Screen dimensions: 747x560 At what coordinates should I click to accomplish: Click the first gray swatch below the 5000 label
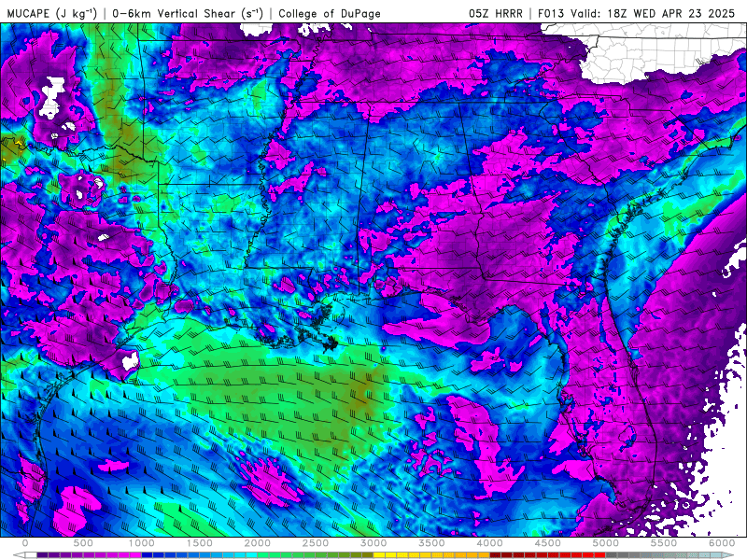click(612, 555)
